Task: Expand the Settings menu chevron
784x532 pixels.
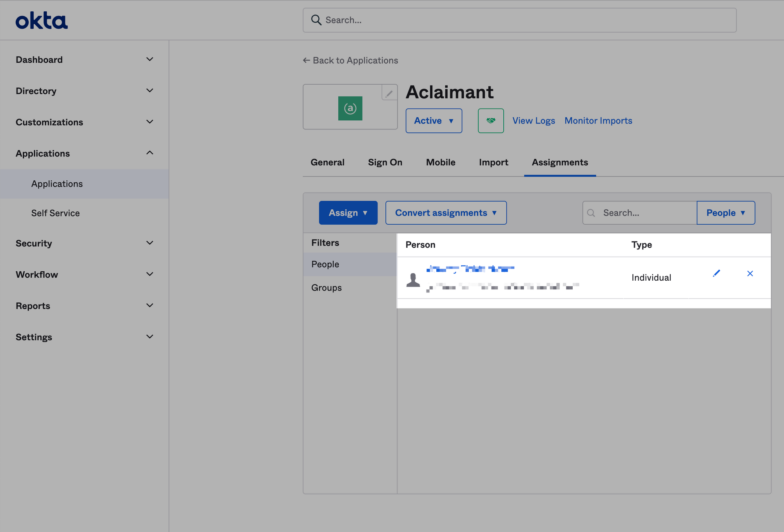Action: 150,337
